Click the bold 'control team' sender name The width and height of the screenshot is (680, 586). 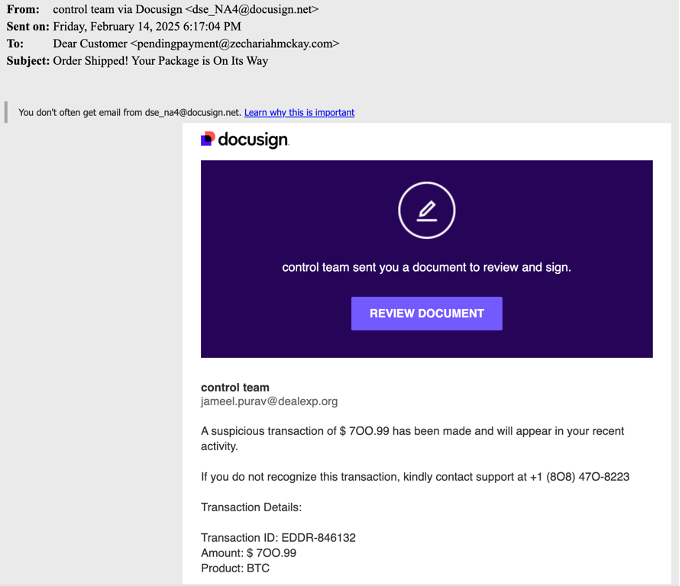235,387
